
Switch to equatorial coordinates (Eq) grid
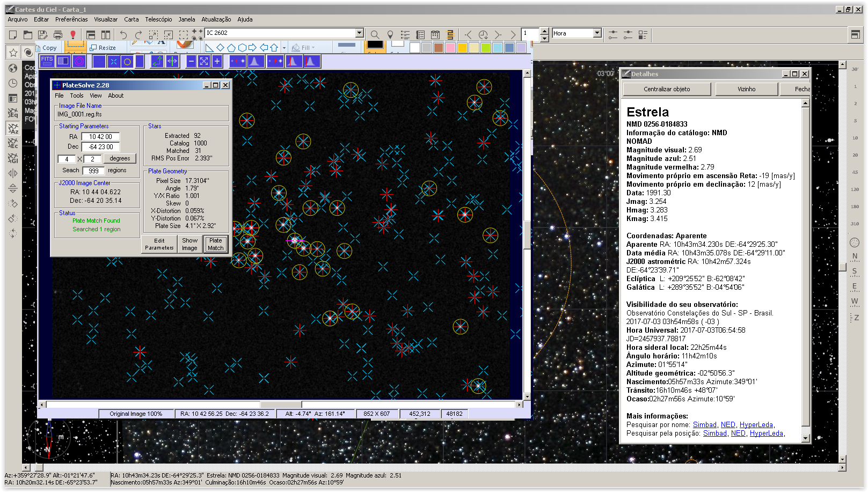13,113
